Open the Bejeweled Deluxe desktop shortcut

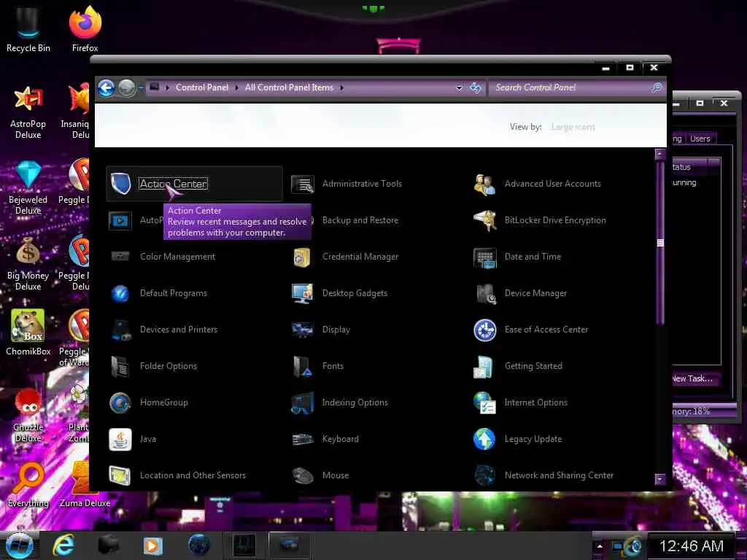pyautogui.click(x=28, y=188)
